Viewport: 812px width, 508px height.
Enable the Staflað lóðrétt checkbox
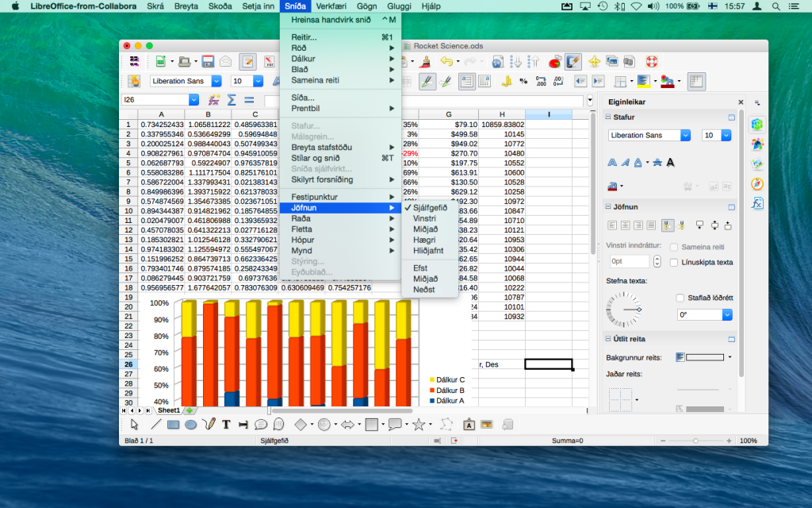click(x=680, y=298)
